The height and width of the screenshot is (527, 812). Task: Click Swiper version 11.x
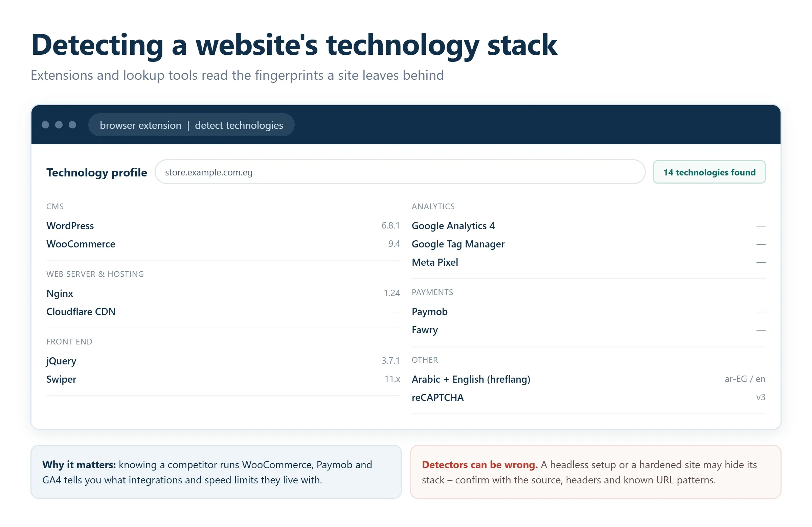click(x=392, y=379)
